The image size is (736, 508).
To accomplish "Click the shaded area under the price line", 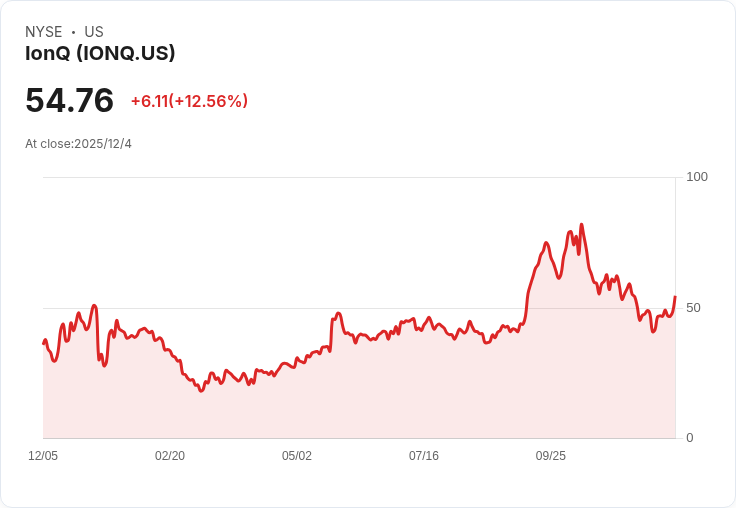I will (x=400, y=400).
